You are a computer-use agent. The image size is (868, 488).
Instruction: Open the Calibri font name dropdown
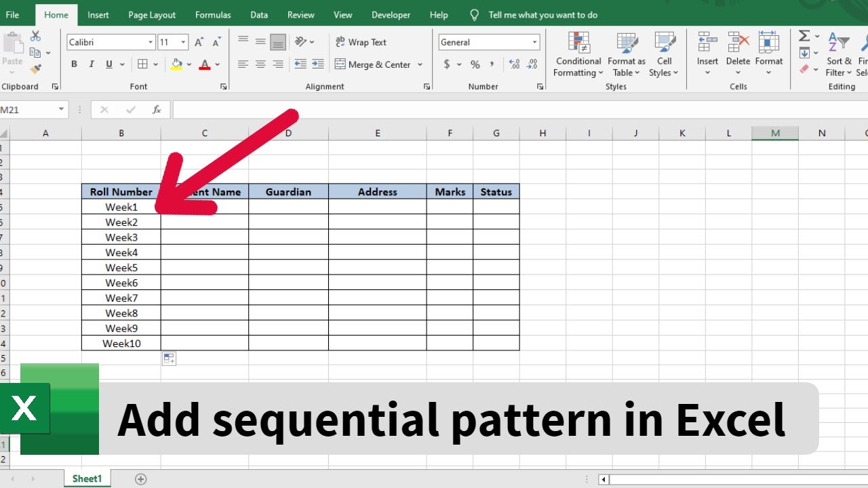point(151,42)
